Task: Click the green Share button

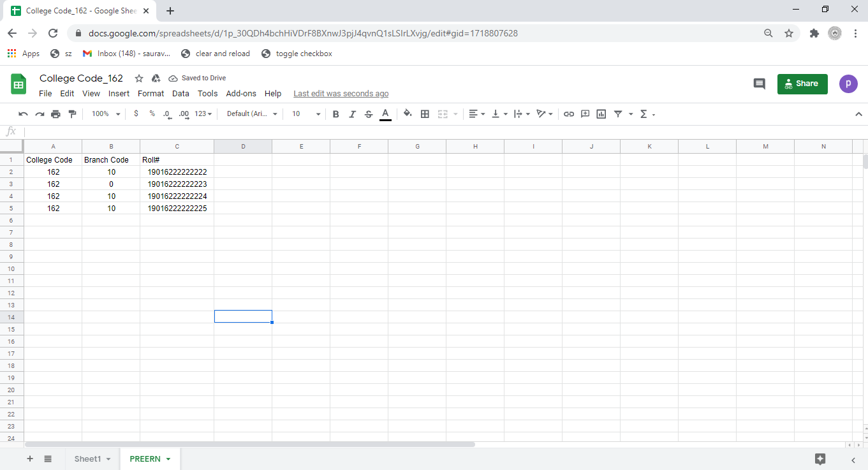Action: pos(802,84)
